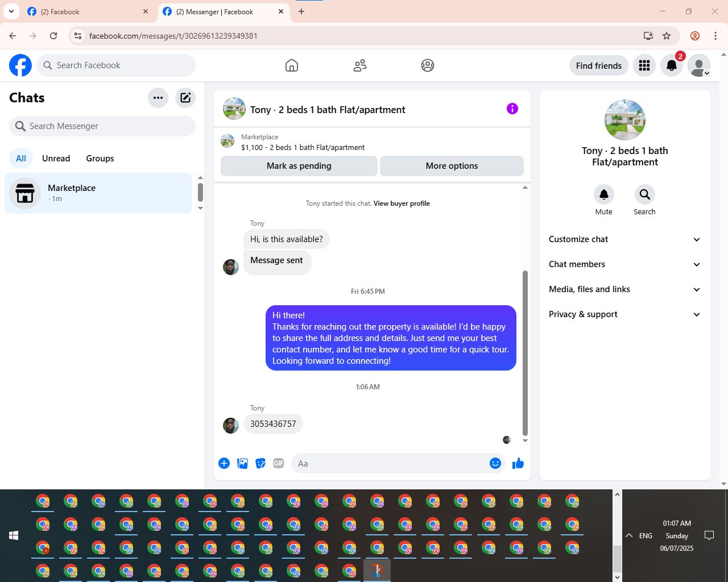This screenshot has width=728, height=582.
Task: Show hidden system tray icons chevron
Action: coord(629,535)
